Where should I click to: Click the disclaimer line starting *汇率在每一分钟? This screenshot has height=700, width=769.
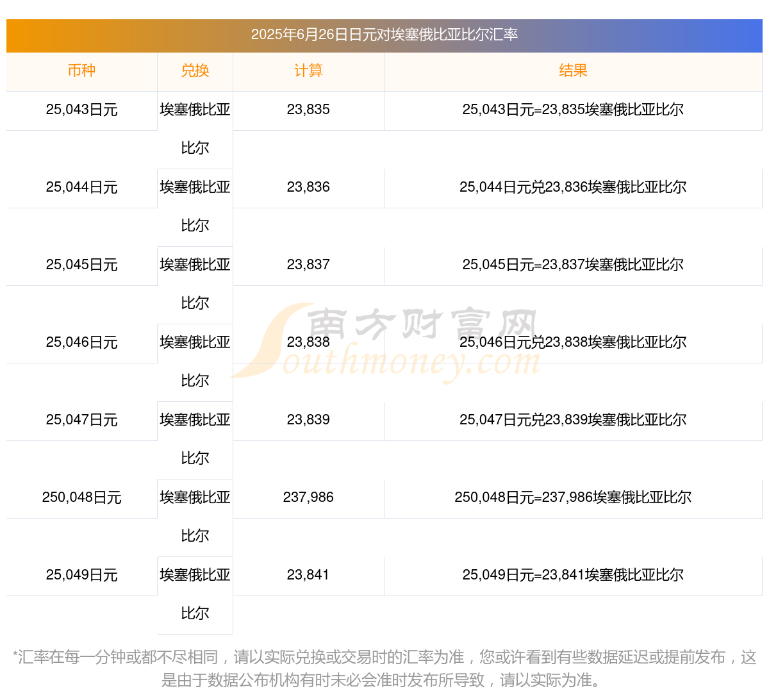pos(384,658)
